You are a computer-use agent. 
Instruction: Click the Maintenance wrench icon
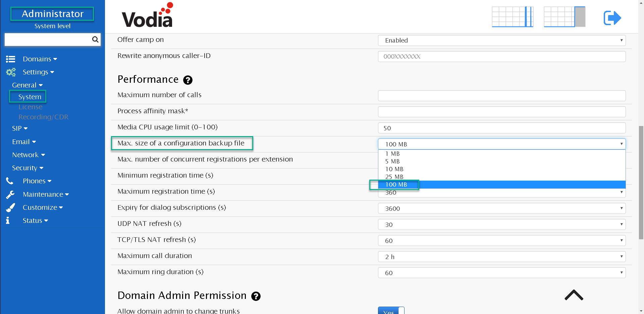(x=10, y=194)
